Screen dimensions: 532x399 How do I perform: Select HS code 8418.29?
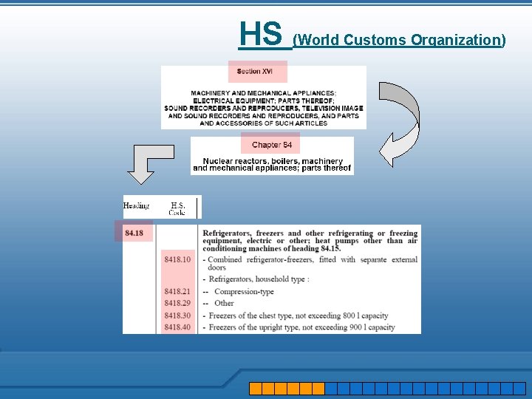coord(177,303)
